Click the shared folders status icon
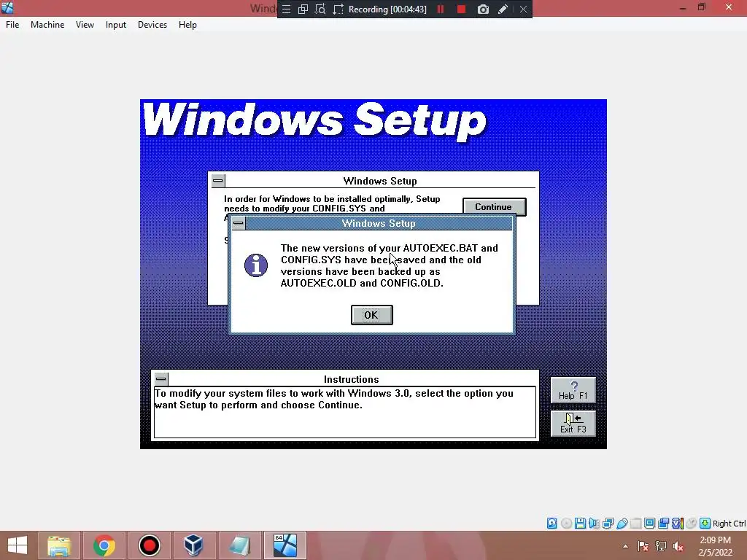747x560 pixels. (635, 524)
